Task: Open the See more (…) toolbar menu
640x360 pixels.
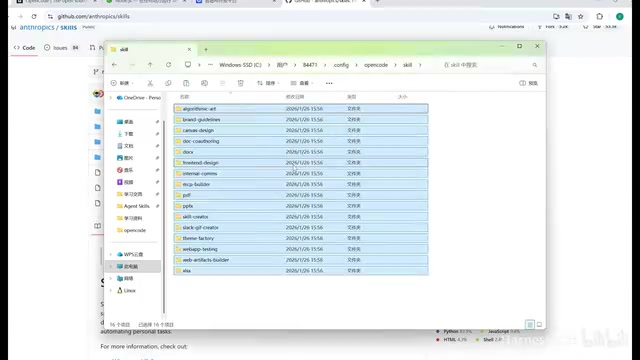Action: point(329,83)
